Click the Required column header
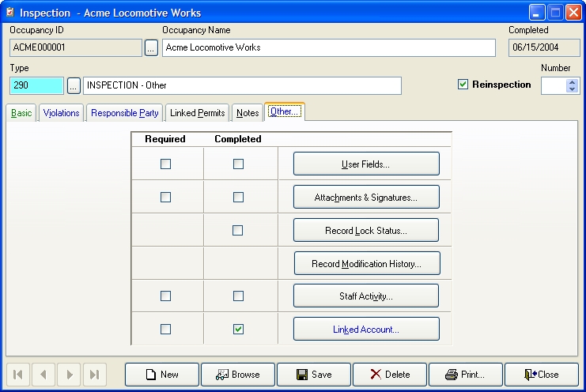The image size is (586, 392). click(165, 139)
